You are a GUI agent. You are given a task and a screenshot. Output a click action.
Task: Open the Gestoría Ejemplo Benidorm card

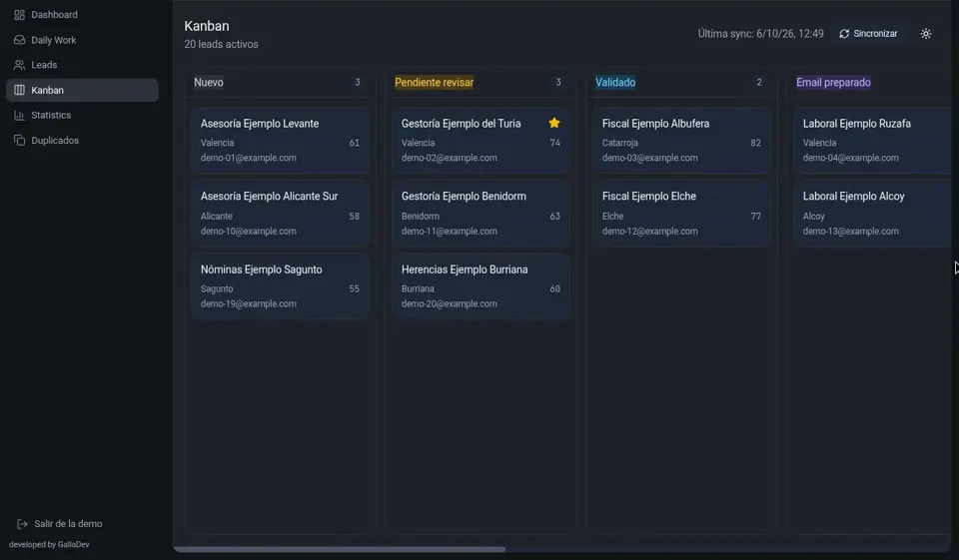point(480,214)
